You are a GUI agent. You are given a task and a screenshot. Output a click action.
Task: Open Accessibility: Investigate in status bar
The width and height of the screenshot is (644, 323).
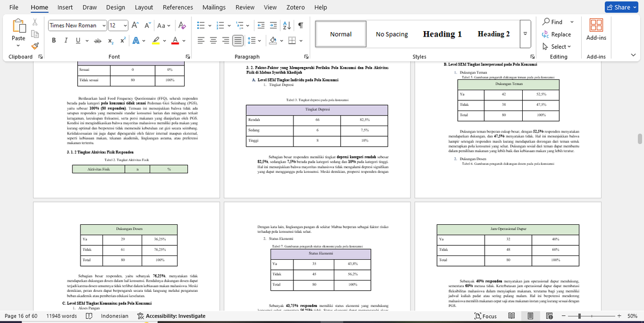click(172, 316)
